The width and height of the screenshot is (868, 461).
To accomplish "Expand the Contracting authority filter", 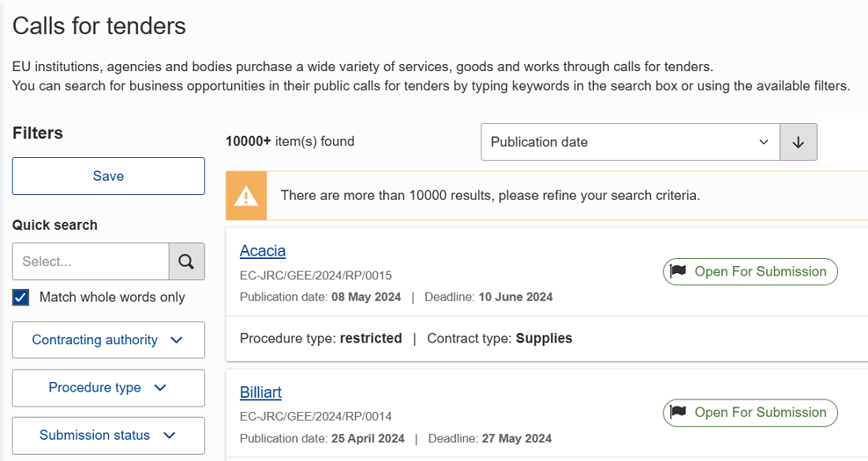I will click(109, 339).
